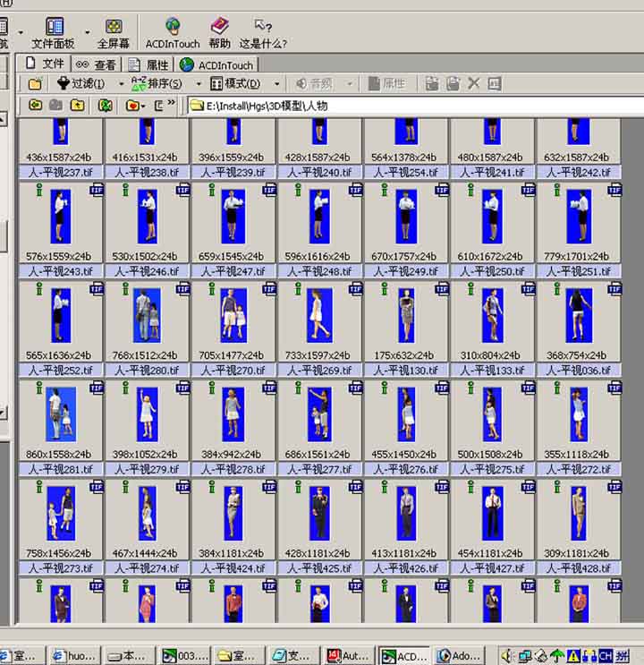Switch to the 查看 (View) tab
This screenshot has height=665, width=644.
(96, 64)
